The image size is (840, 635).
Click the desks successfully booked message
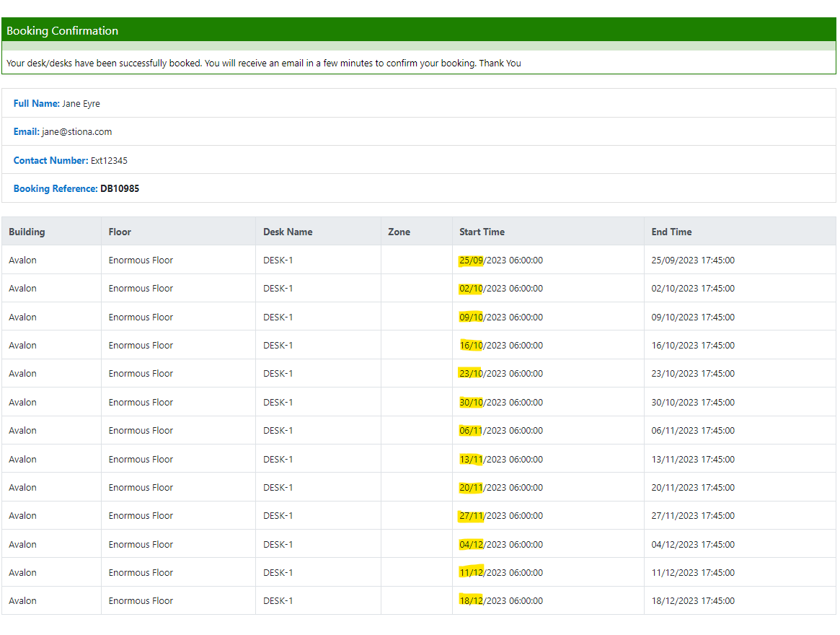264,63
